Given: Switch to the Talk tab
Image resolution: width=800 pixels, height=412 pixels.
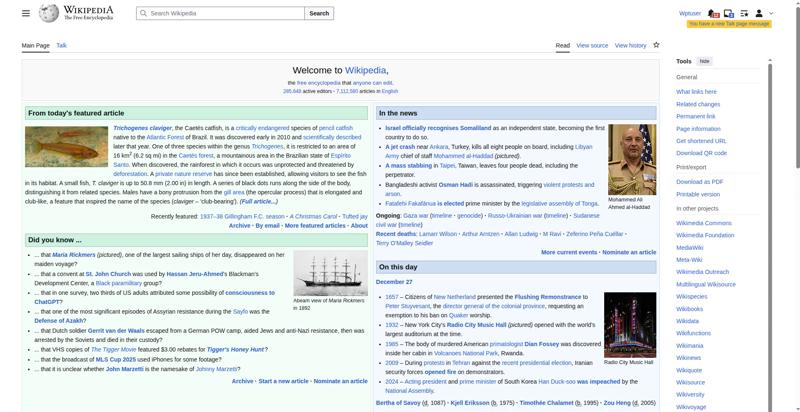Looking at the screenshot, I should point(61,46).
